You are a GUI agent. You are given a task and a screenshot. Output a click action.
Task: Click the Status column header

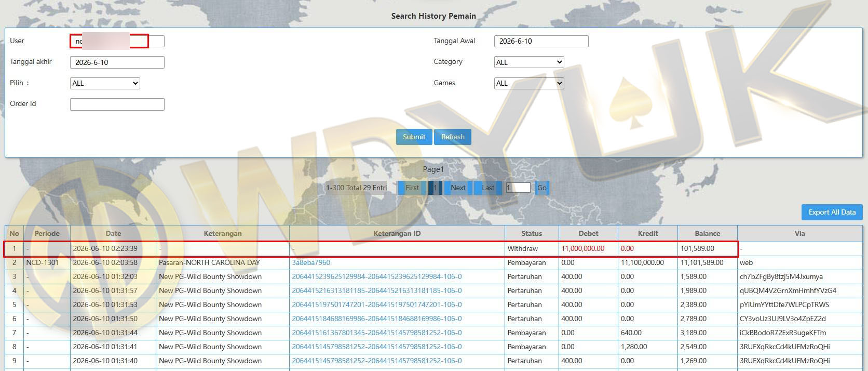click(x=532, y=233)
